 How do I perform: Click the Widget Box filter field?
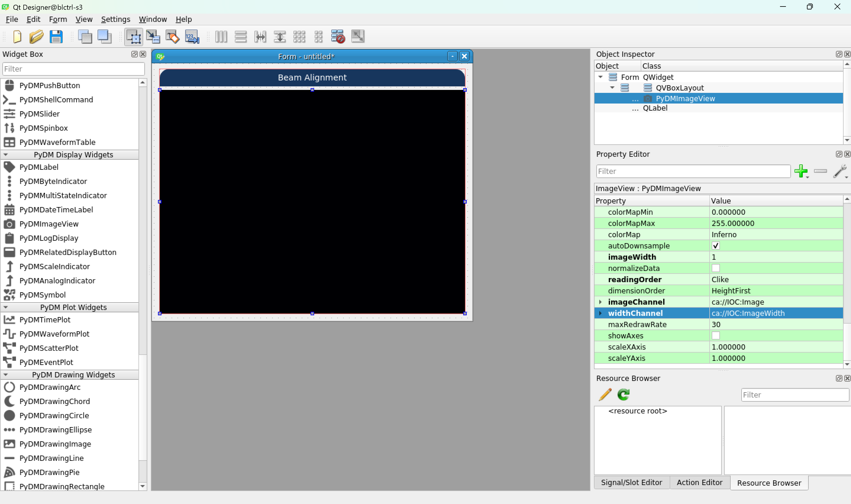[x=73, y=69]
